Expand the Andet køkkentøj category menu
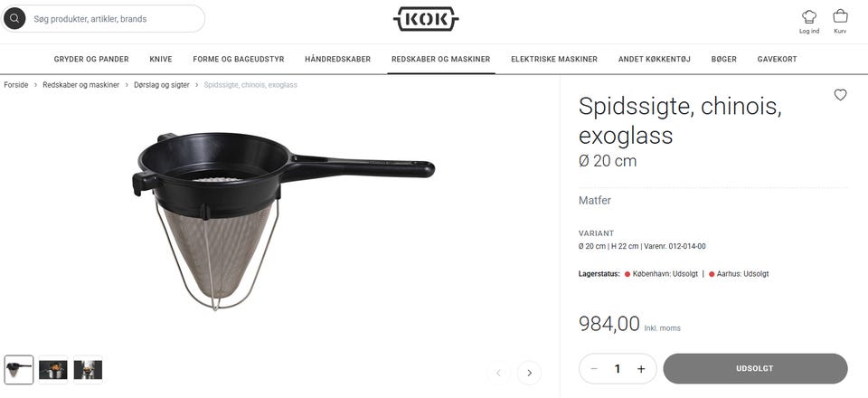This screenshot has height=398, width=868. click(655, 59)
